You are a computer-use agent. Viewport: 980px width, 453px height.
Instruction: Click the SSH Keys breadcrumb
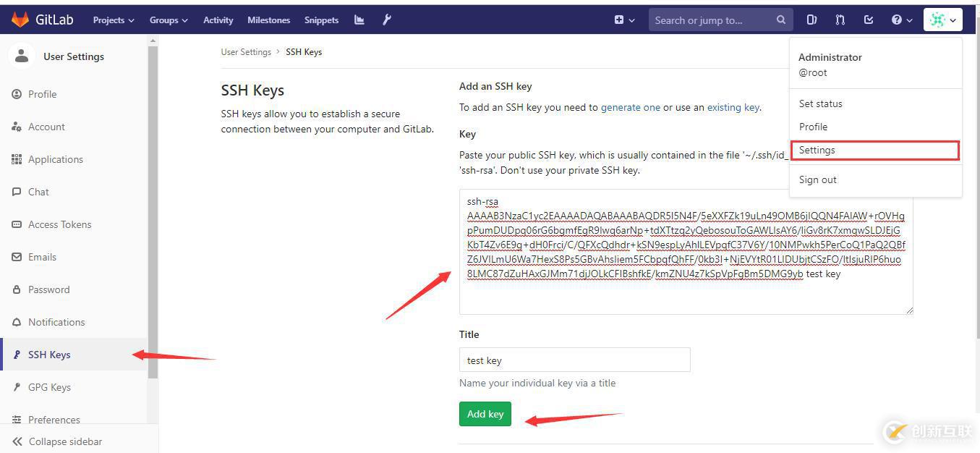pyautogui.click(x=304, y=52)
